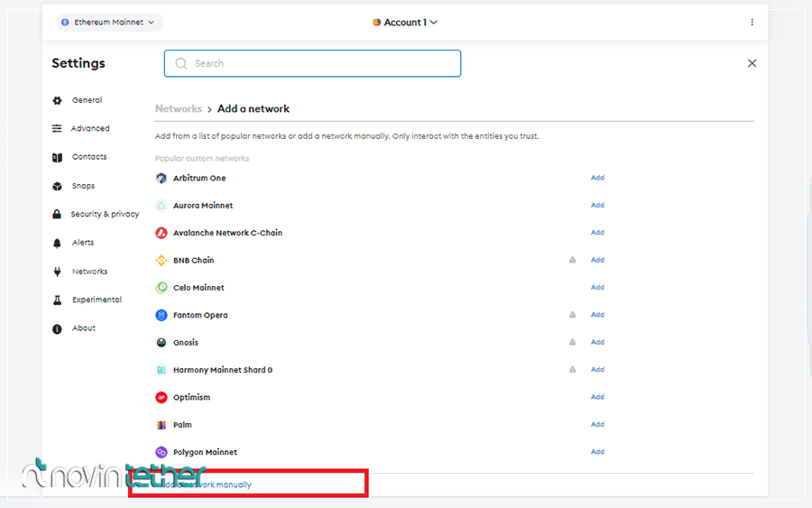Click the Optimism logo icon
812x508 pixels.
(161, 397)
